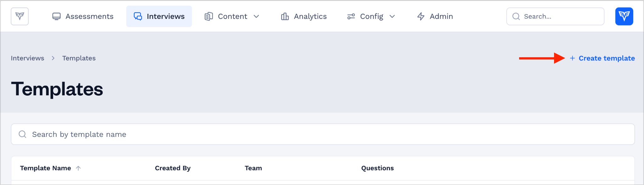Click the Interviews chat bubble icon
The width and height of the screenshot is (644, 185).
[138, 16]
